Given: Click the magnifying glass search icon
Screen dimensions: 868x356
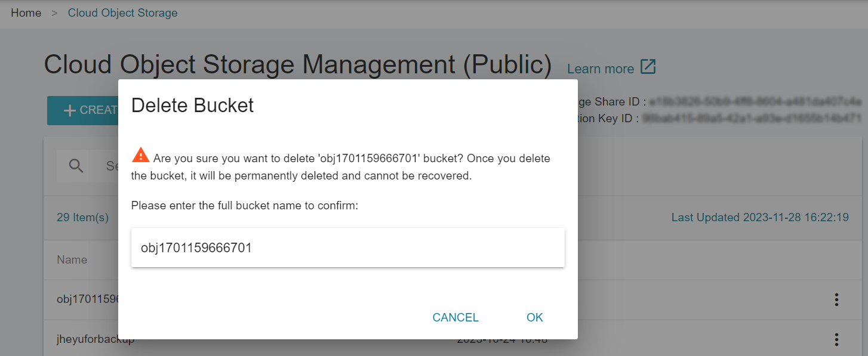Looking at the screenshot, I should coord(76,166).
